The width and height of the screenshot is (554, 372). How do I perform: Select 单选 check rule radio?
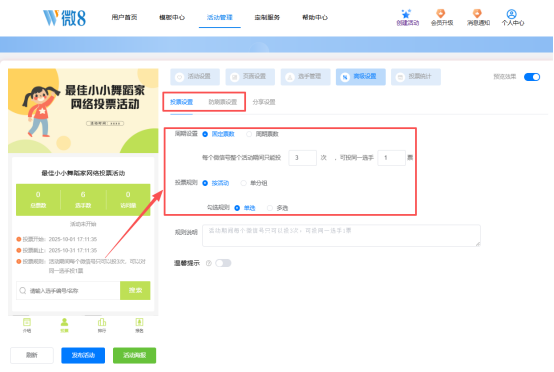237,208
